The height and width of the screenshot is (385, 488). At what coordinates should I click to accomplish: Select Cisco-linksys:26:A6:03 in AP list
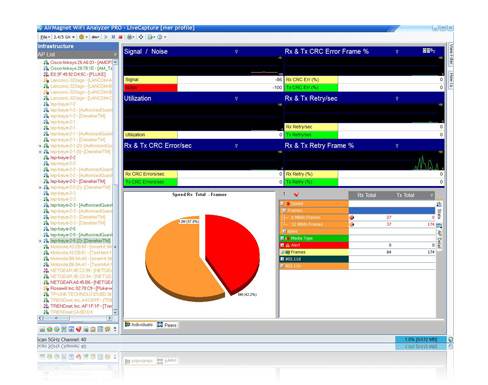(81, 62)
